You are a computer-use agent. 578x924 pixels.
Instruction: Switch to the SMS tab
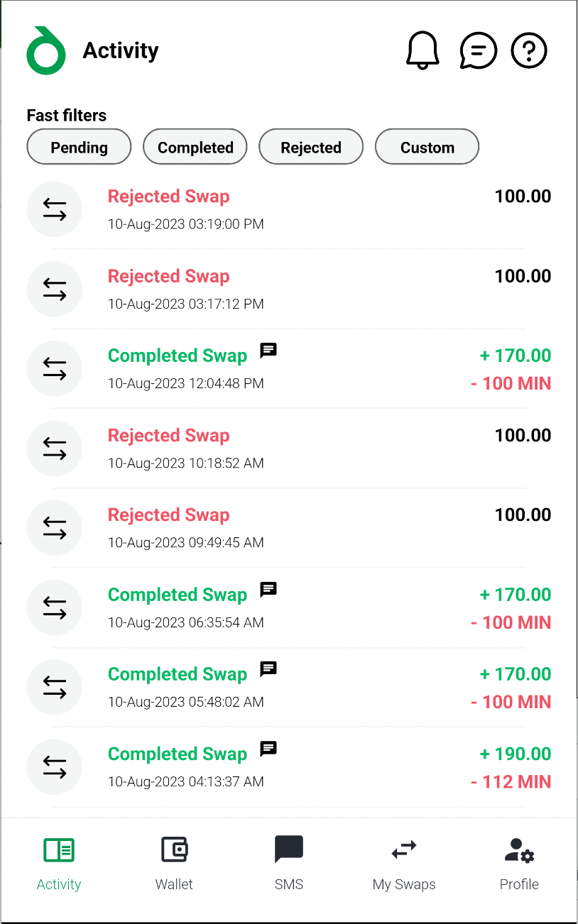(289, 863)
